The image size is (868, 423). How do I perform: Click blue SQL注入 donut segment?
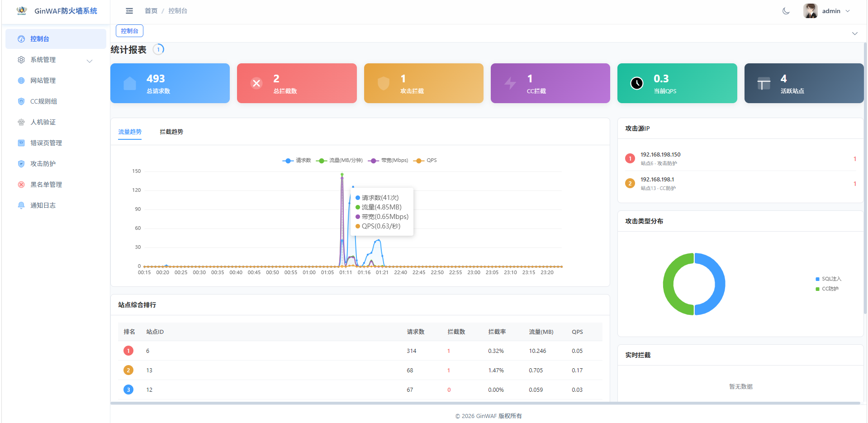click(720, 284)
